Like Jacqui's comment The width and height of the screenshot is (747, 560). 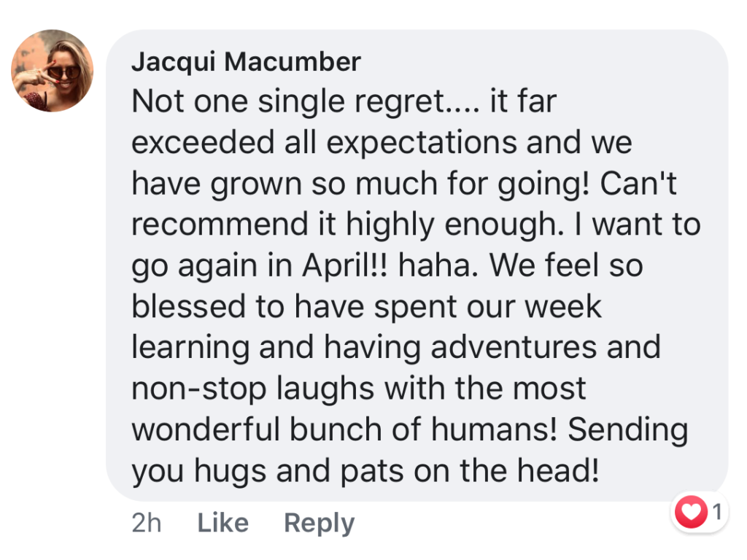click(223, 523)
